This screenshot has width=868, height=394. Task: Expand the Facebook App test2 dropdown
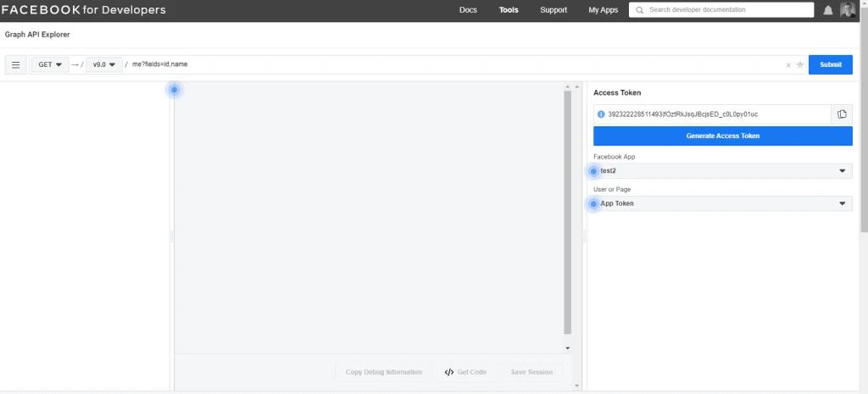pos(722,171)
